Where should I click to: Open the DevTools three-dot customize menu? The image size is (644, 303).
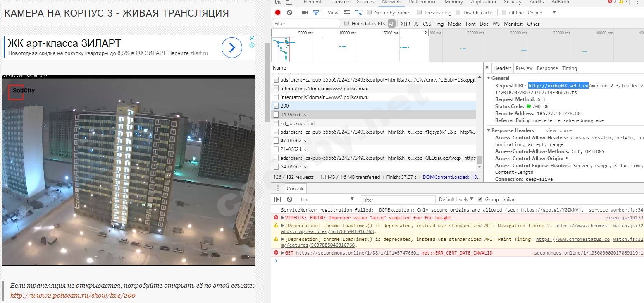pyautogui.click(x=638, y=2)
